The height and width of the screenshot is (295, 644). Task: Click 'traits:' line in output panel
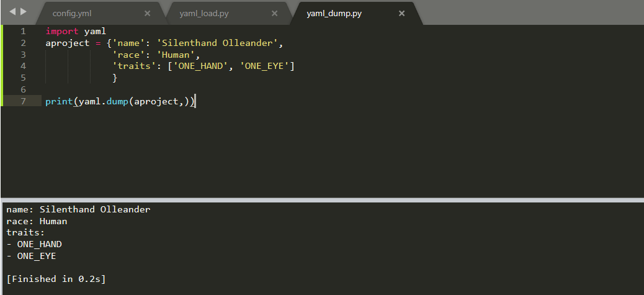pos(25,232)
